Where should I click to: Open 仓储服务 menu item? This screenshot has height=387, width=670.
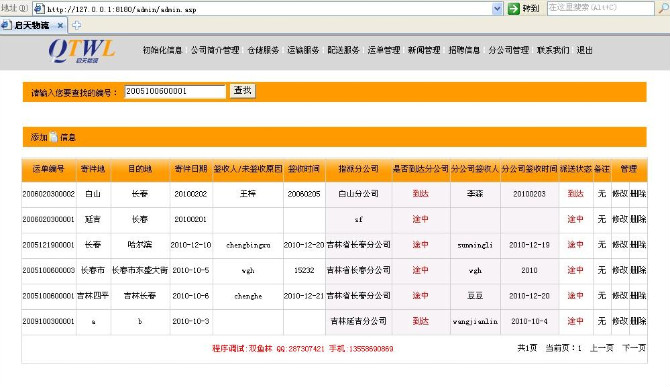(263, 50)
